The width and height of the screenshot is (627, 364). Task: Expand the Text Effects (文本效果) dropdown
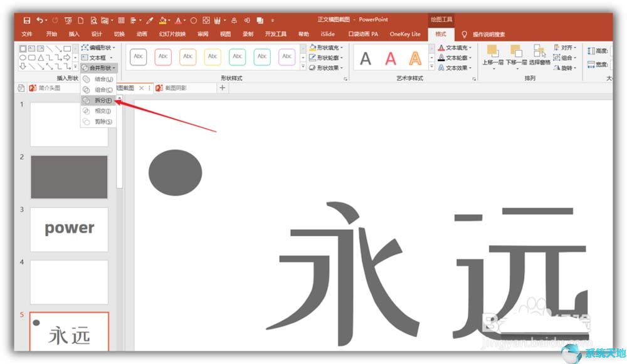click(x=455, y=68)
